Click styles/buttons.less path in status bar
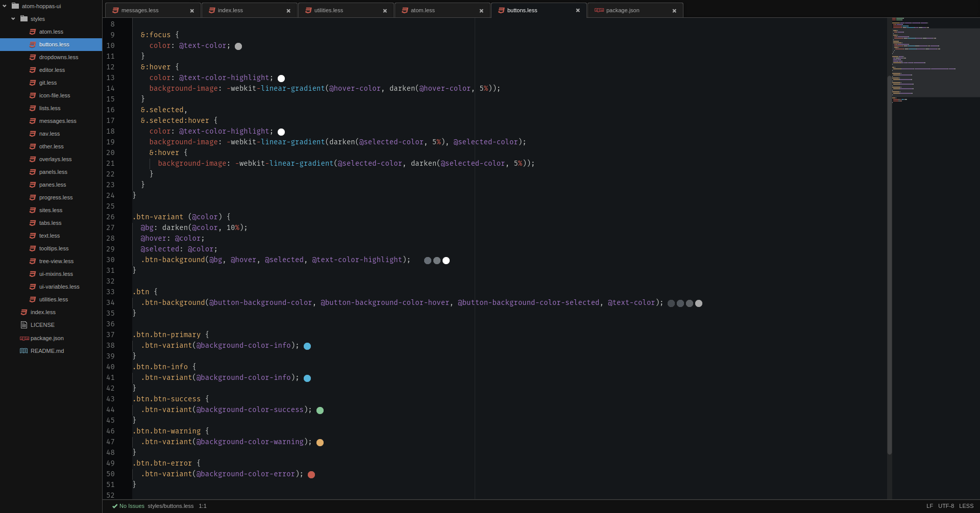980x513 pixels. tap(170, 506)
